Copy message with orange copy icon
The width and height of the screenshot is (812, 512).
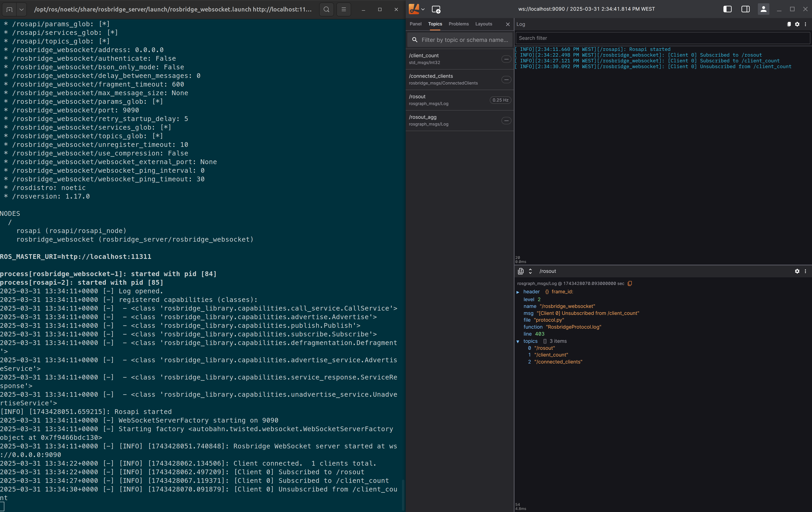[x=630, y=283]
